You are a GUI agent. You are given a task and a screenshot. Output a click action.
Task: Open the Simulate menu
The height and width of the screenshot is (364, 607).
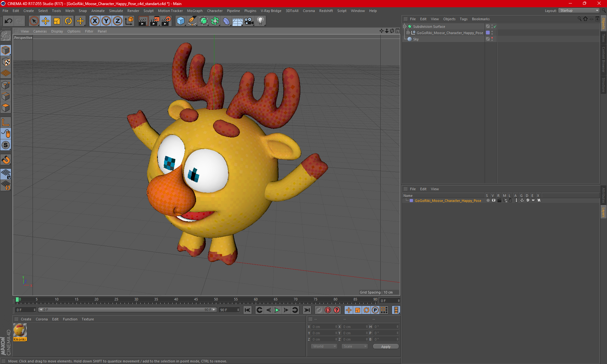[116, 11]
